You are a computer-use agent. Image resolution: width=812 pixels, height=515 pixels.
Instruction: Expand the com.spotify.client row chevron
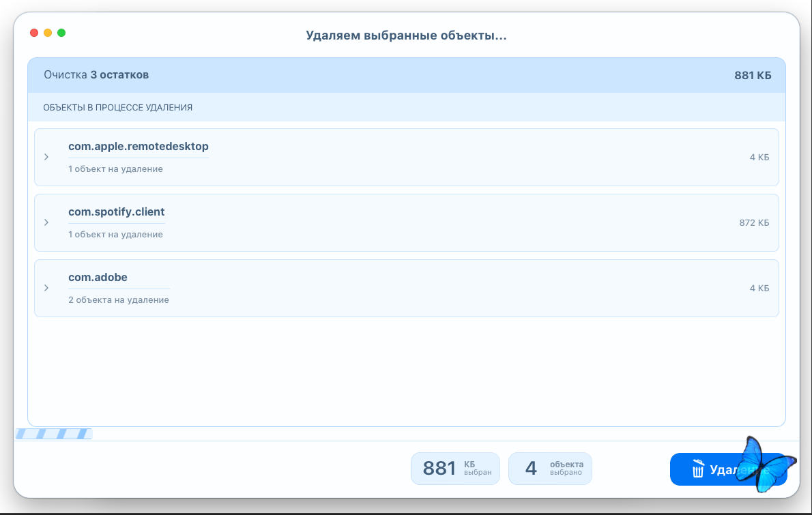(46, 222)
